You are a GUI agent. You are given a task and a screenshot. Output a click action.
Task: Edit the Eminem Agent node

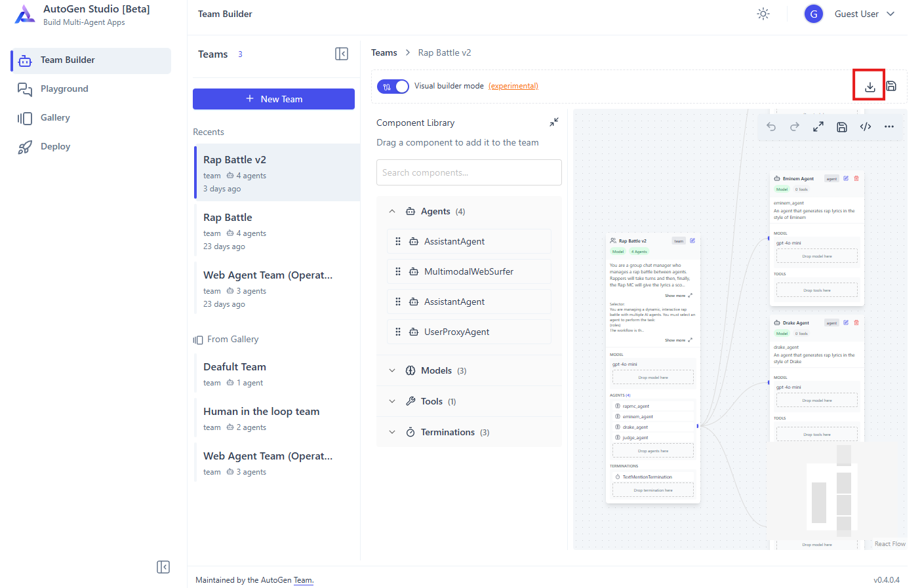[846, 178]
